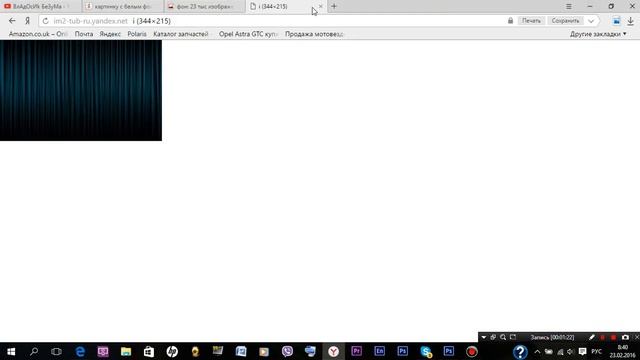Screen dimensions: 640x360
Task: Open the Почта bookmark
Action: click(84, 34)
